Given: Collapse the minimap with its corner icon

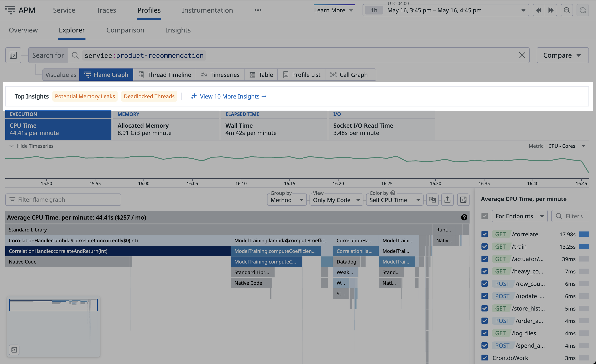Looking at the screenshot, I should tap(14, 350).
